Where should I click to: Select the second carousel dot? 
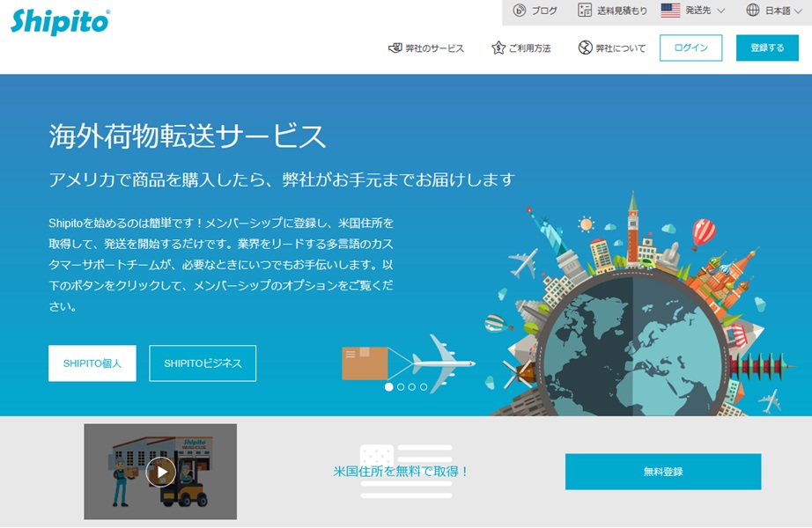401,386
